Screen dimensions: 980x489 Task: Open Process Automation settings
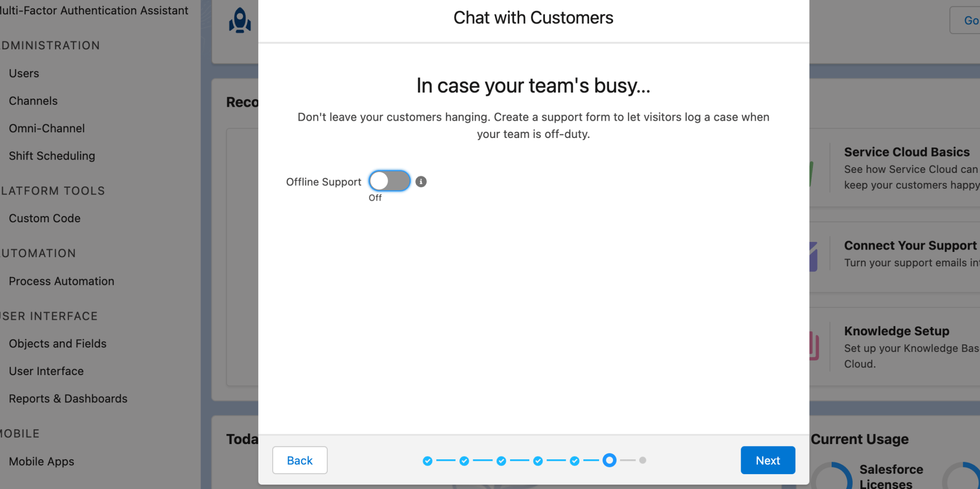click(61, 281)
